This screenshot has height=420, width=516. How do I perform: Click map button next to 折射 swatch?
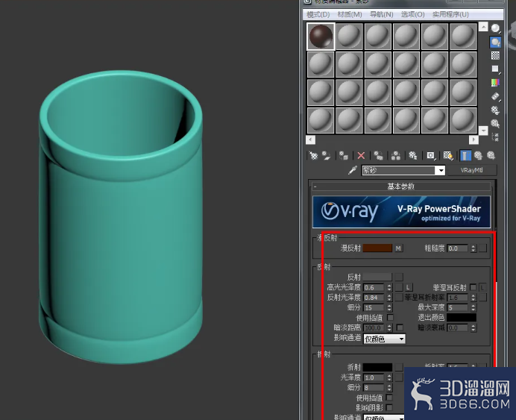point(399,367)
